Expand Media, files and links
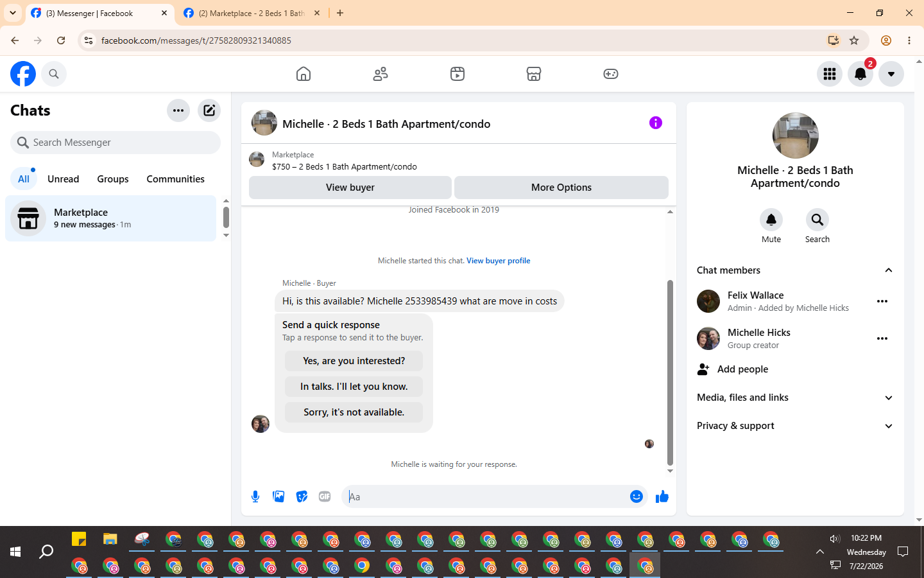The height and width of the screenshot is (578, 924). (x=795, y=398)
